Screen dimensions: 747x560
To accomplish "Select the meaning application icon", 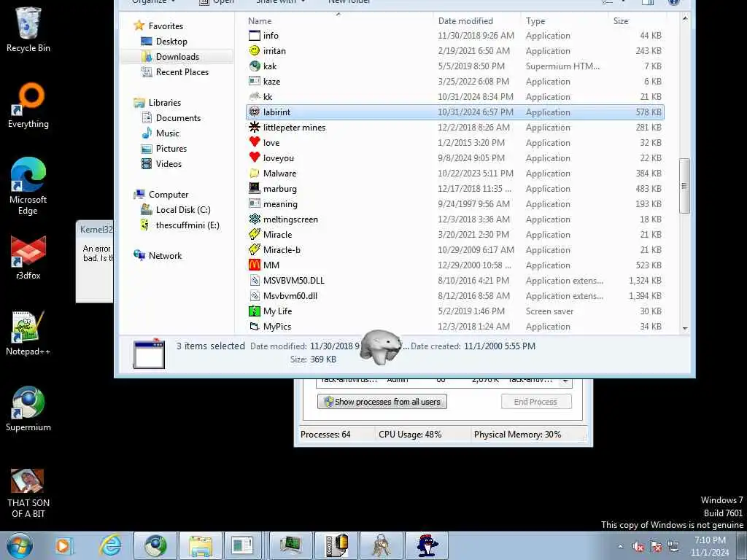I will coord(255,204).
